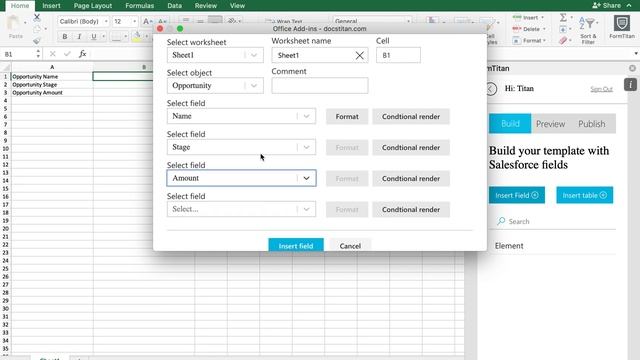
Task: Open the Review ribbon tab
Action: [206, 6]
